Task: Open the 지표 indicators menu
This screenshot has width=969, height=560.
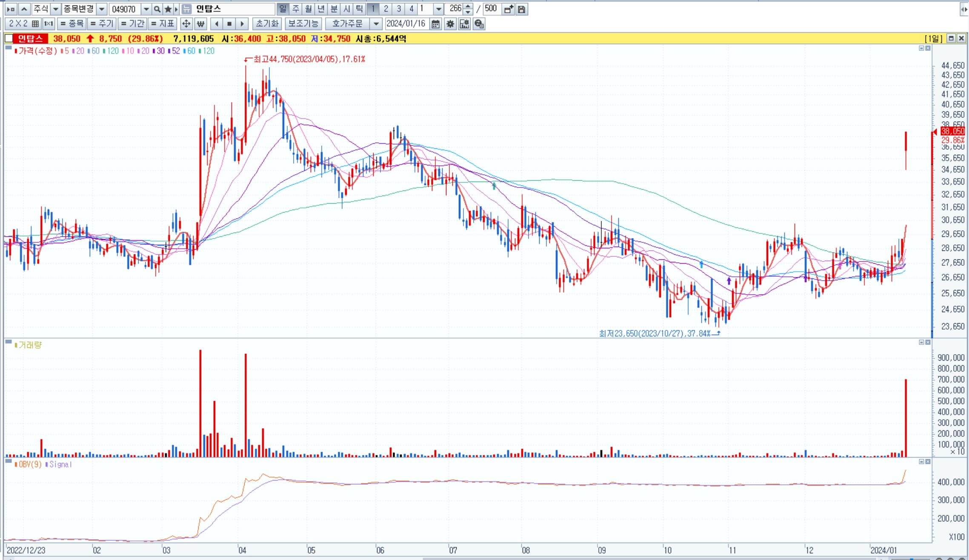Action: pyautogui.click(x=163, y=24)
